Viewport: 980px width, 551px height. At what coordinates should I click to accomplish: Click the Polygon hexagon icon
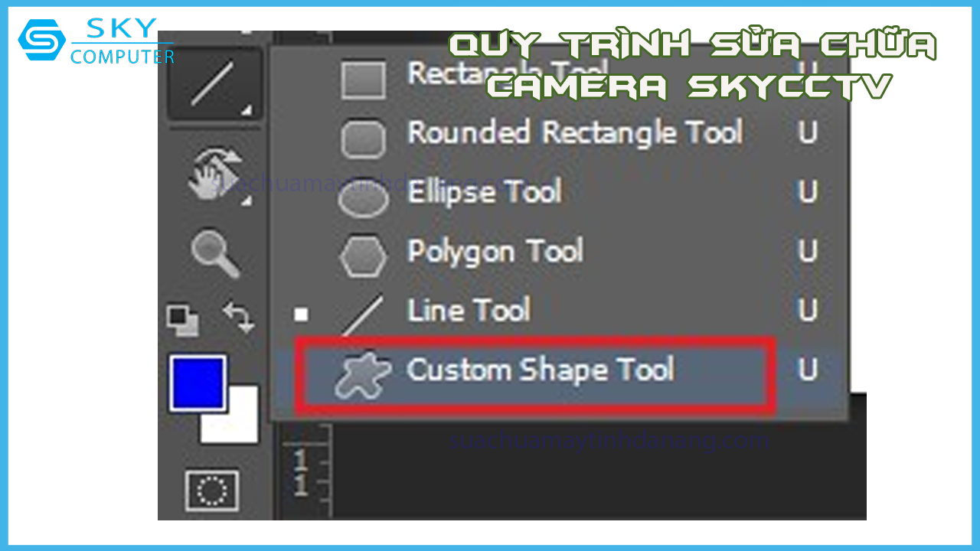coord(364,256)
